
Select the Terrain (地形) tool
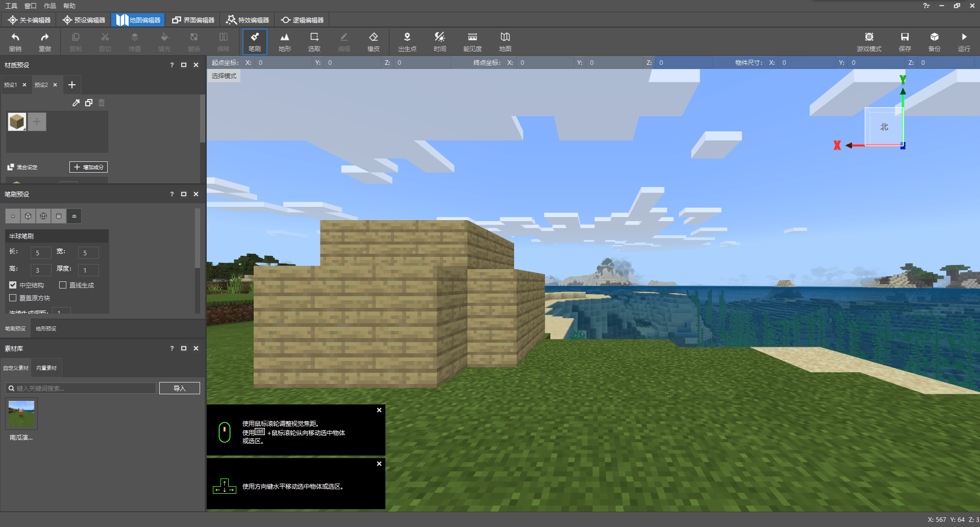tap(285, 41)
